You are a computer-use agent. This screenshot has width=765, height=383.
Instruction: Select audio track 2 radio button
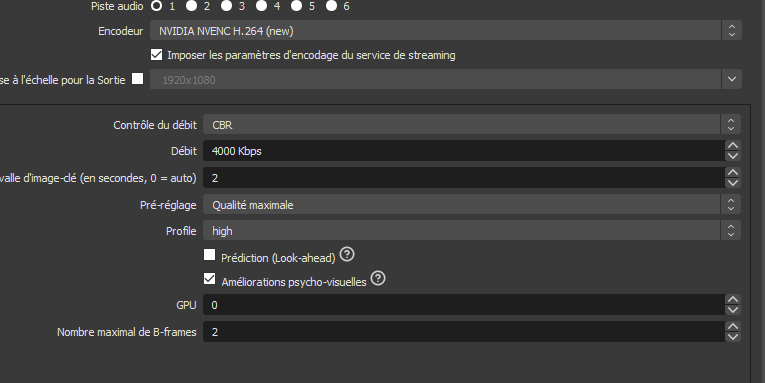(x=191, y=6)
